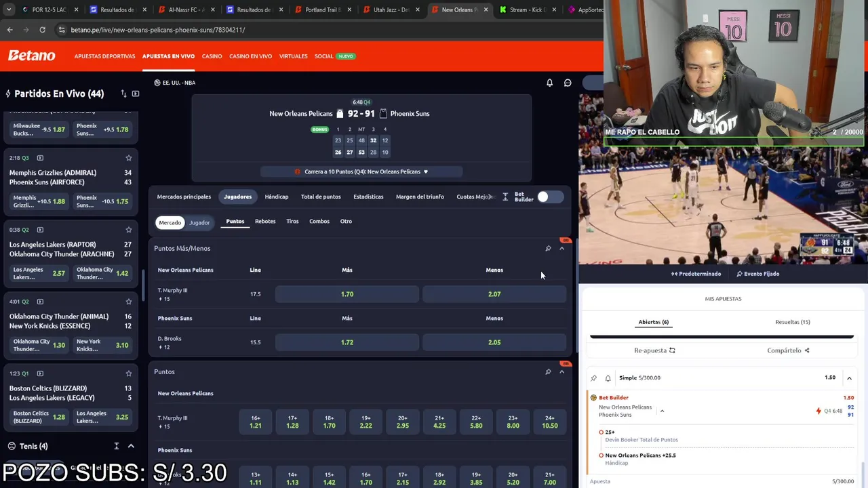
Task: Bet T. Murphy III under 17.5 at 2.07
Action: (494, 294)
